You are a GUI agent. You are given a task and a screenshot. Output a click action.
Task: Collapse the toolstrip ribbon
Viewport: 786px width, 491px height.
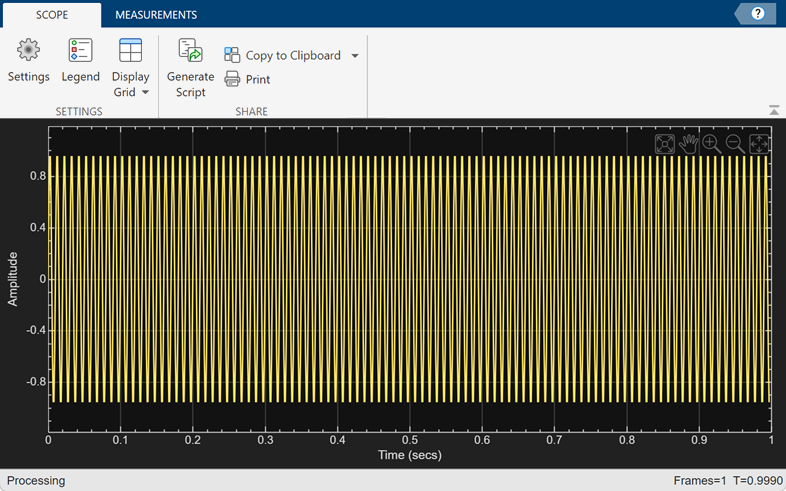click(773, 110)
